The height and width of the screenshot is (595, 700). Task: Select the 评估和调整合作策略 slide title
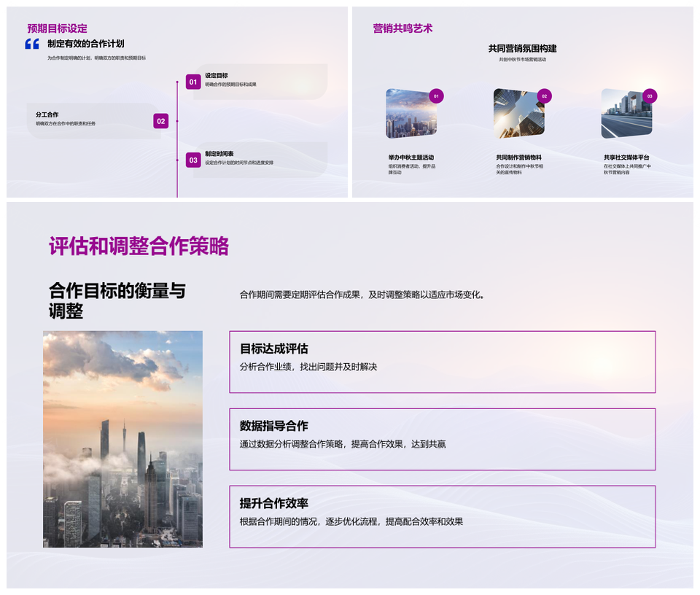(x=139, y=246)
